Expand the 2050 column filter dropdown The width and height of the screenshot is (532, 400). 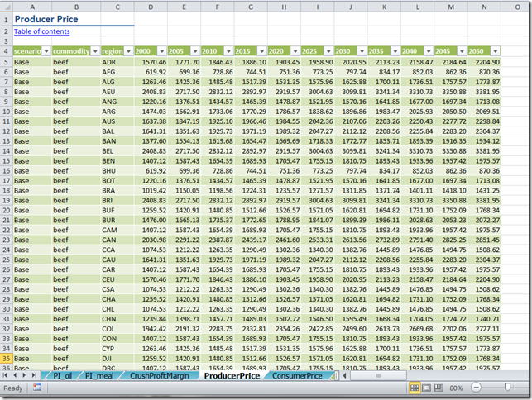[x=495, y=51]
